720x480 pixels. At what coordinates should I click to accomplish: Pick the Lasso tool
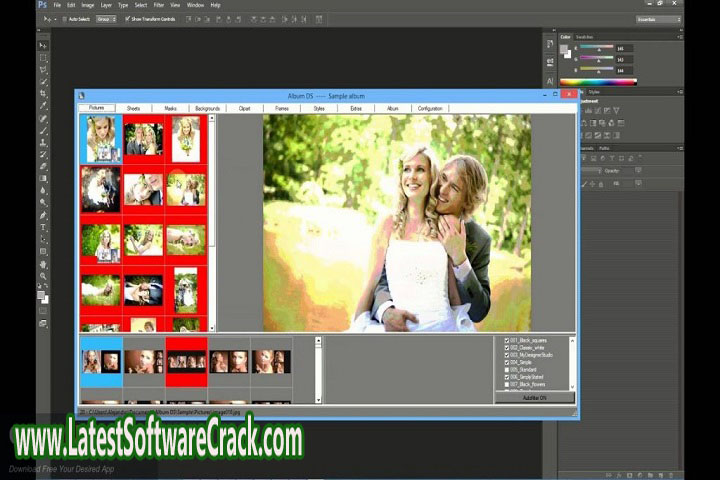coord(43,70)
